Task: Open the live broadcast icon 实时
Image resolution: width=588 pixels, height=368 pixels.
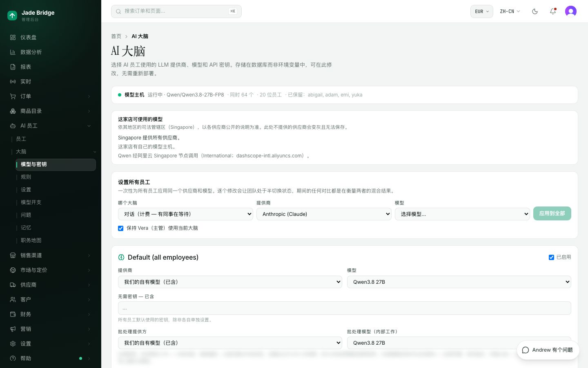Action: pos(13,81)
